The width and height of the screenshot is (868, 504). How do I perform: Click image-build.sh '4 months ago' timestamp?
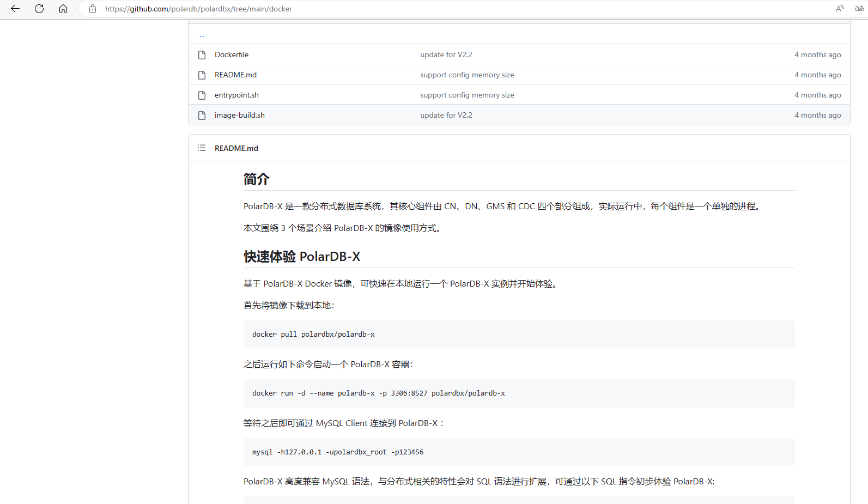click(817, 115)
